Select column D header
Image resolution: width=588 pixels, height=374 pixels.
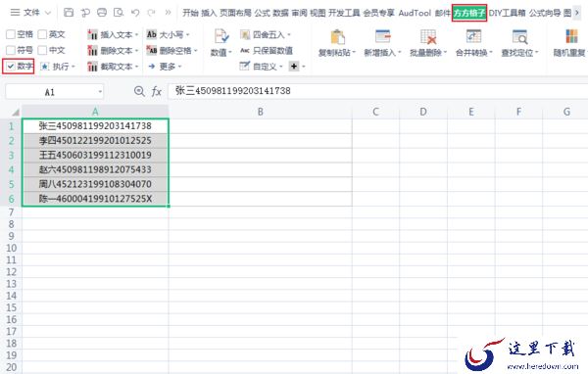[423, 112]
